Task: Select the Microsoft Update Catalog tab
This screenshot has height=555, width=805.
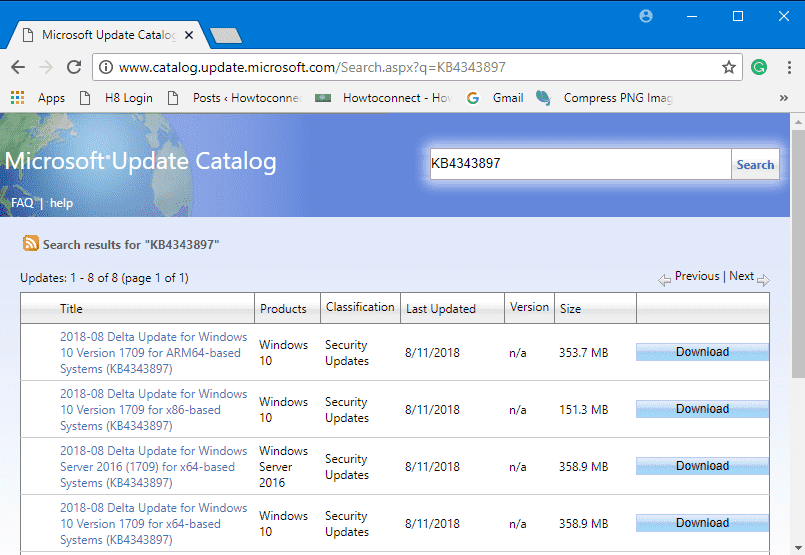Action: tap(108, 35)
